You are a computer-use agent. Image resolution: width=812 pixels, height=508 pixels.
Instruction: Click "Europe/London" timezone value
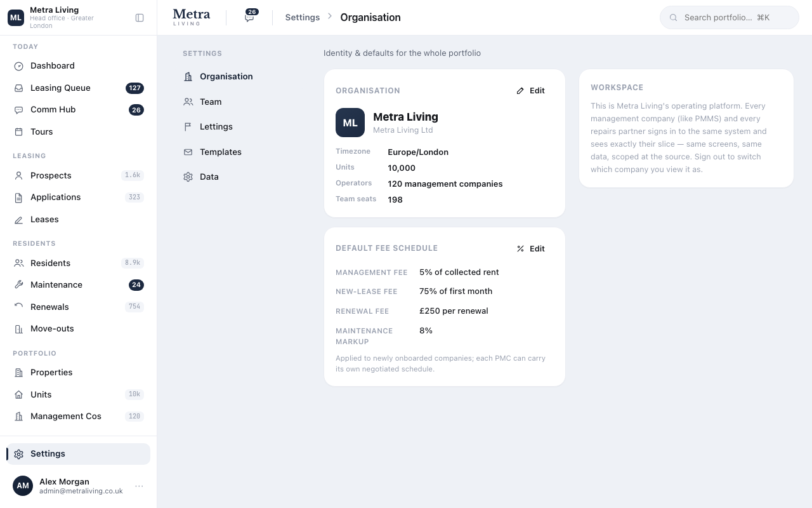click(x=418, y=152)
